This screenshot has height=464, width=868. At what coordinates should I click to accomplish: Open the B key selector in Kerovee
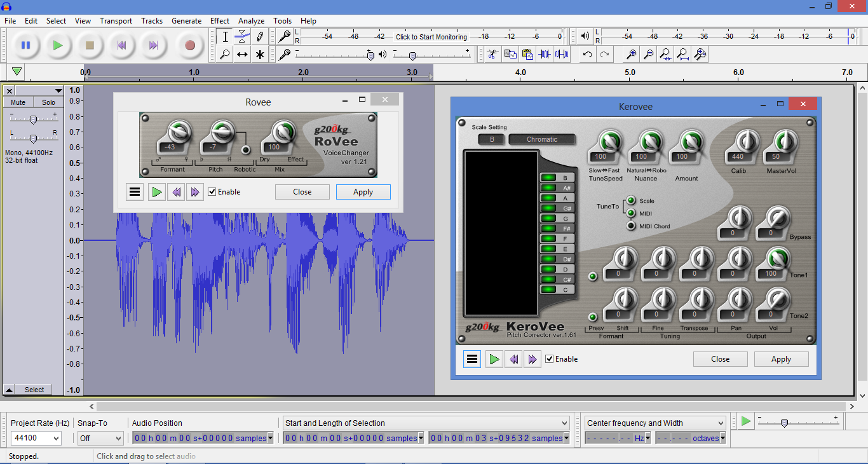tap(492, 139)
